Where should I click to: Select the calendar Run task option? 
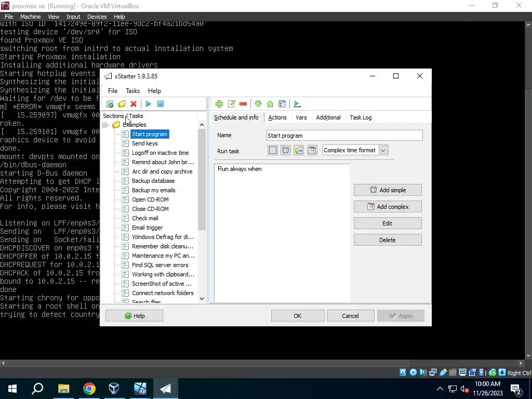point(312,150)
